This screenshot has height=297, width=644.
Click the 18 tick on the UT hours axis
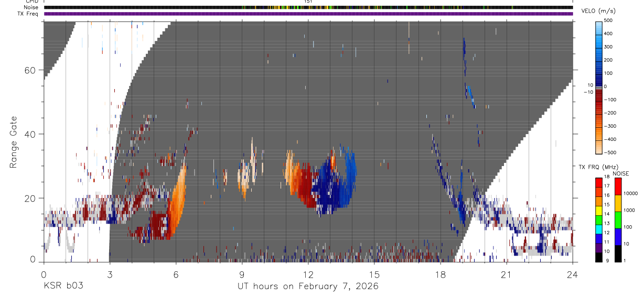(441, 274)
